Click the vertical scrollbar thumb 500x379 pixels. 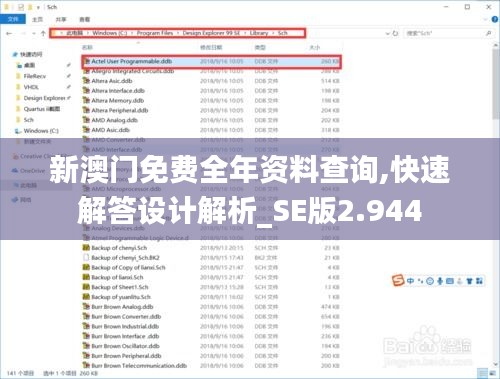click(495, 83)
